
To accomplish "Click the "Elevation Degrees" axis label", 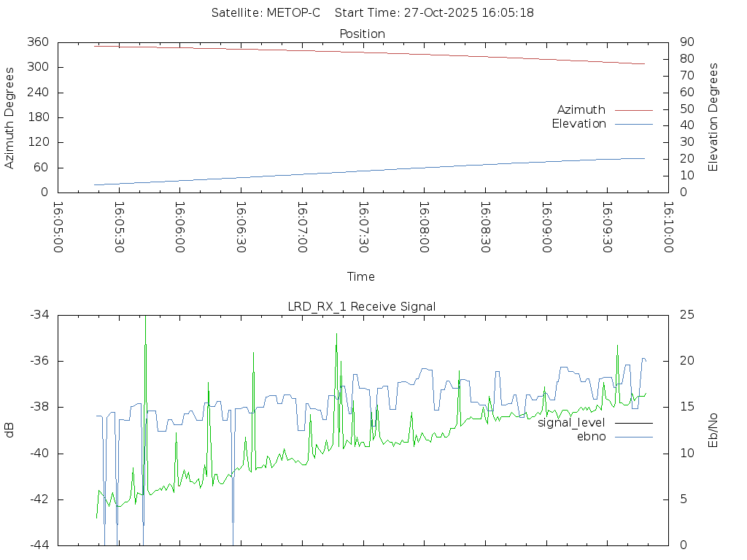I will point(713,117).
